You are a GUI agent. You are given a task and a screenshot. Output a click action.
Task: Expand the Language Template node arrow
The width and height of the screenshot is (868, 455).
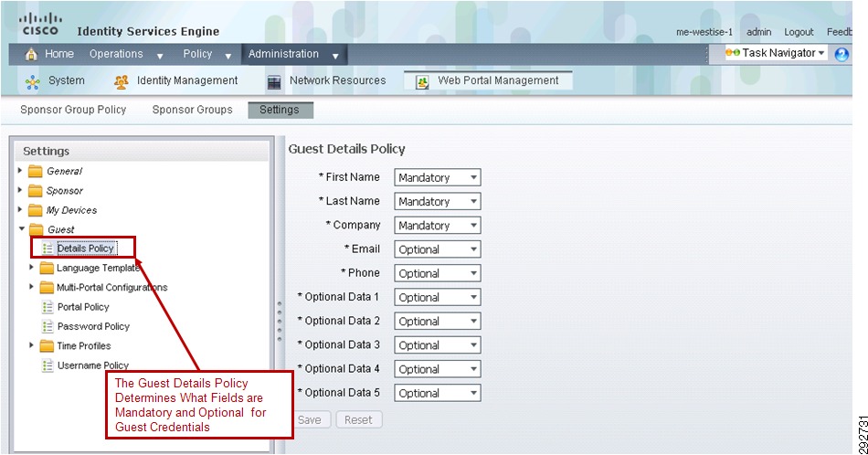pyautogui.click(x=32, y=268)
